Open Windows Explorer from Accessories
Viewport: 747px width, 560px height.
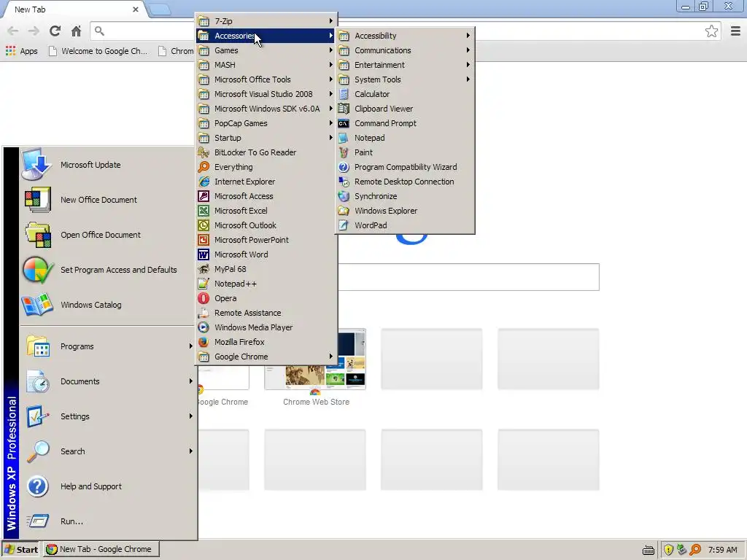(x=405, y=211)
